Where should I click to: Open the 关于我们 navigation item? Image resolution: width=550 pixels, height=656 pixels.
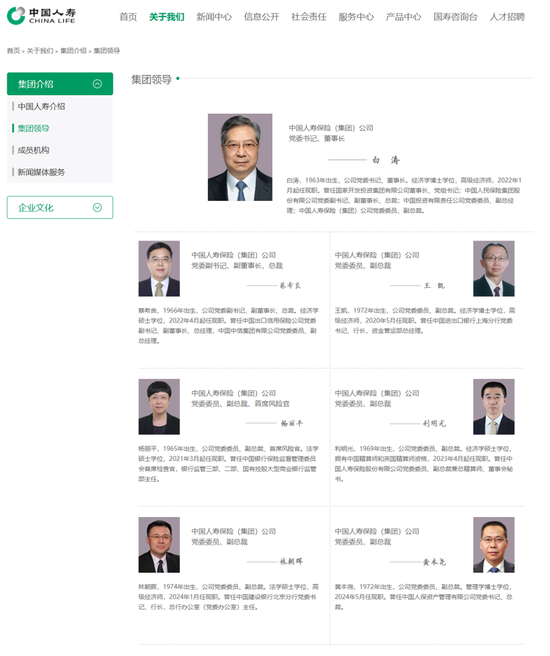point(167,17)
